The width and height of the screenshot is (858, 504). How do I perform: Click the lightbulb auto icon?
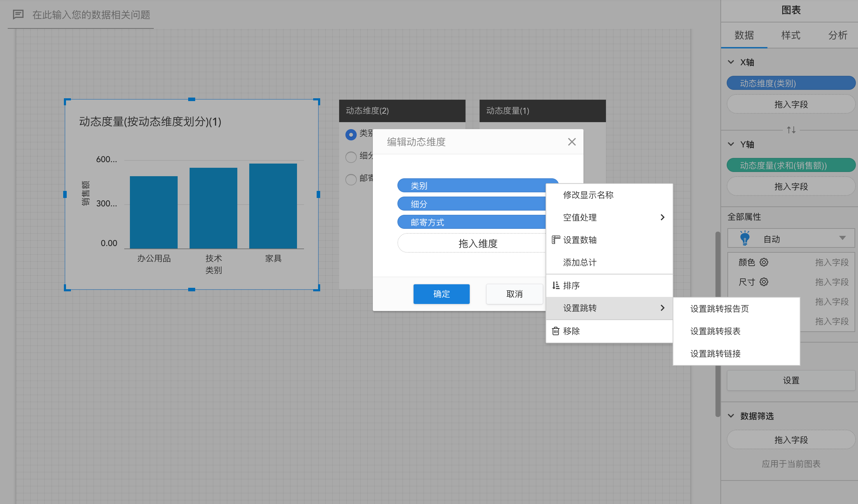click(x=744, y=238)
